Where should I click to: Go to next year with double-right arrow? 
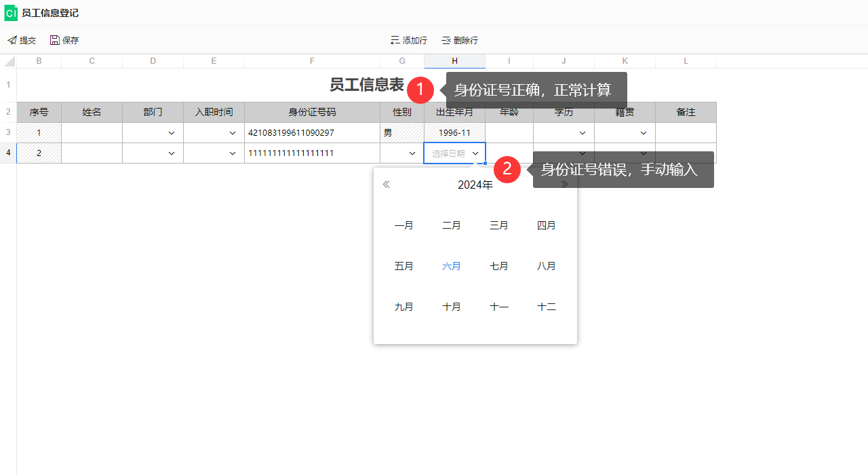coord(564,185)
